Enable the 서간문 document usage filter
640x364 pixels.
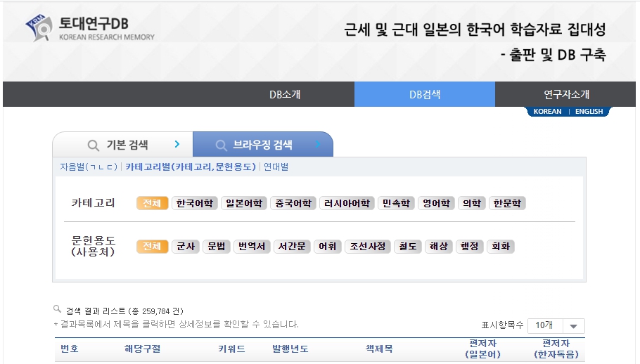tap(290, 246)
